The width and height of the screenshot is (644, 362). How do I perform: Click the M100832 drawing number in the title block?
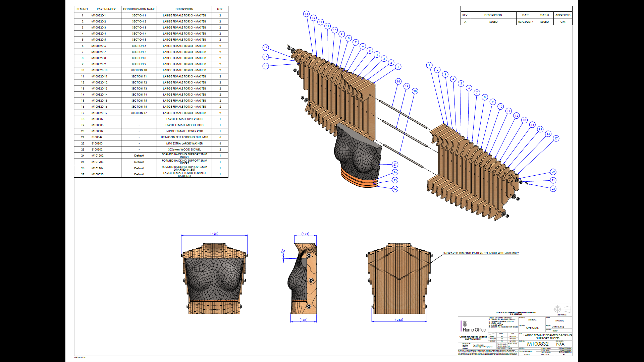click(x=538, y=344)
